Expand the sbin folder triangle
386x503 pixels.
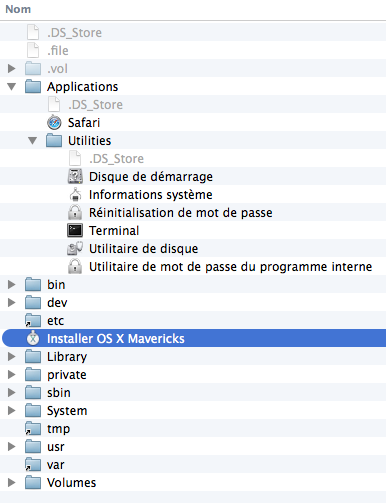tap(12, 393)
